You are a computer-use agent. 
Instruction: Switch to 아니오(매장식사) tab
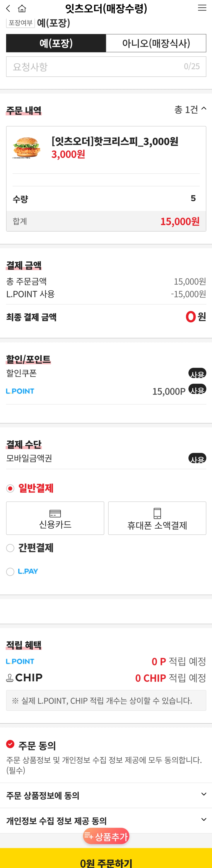(156, 43)
